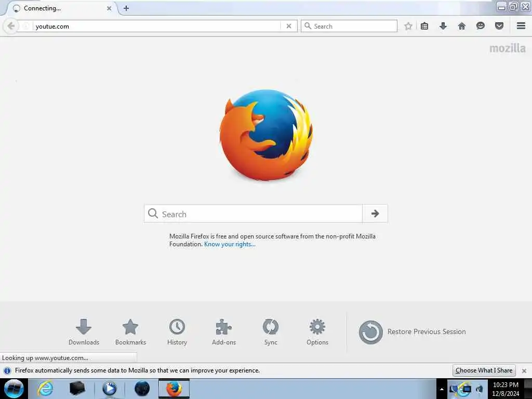Image resolution: width=532 pixels, height=399 pixels.
Task: Launch Internet Explorer from the taskbar
Action: point(46,389)
